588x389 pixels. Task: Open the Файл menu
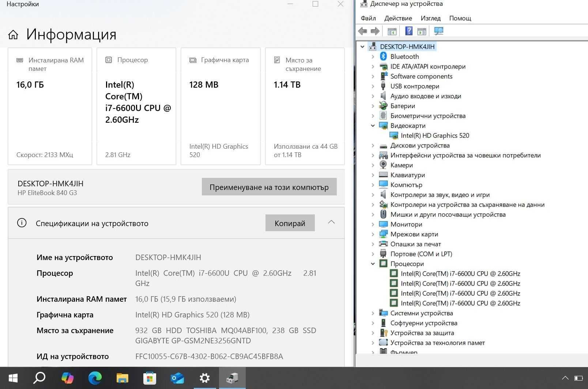(368, 18)
